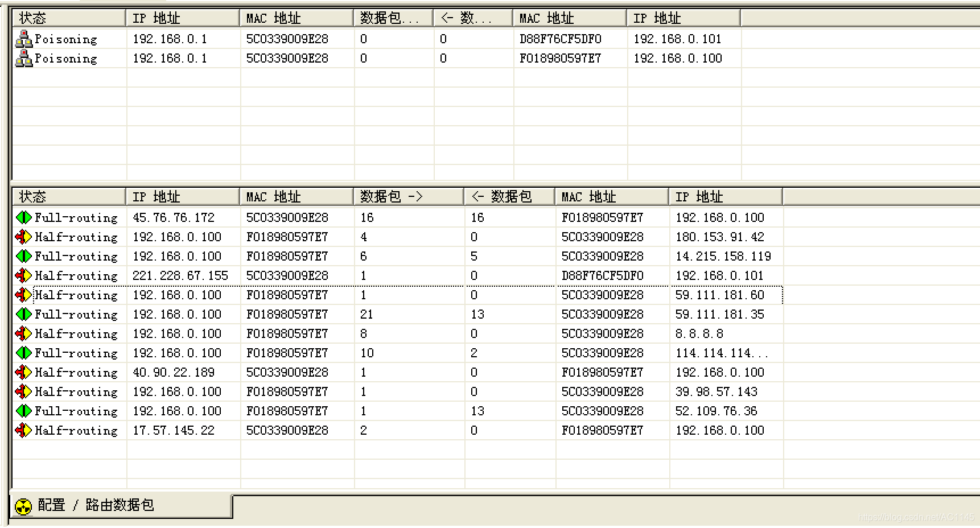Select the IP cell 14.215.158.119
The width and height of the screenshot is (980, 528).
(723, 256)
